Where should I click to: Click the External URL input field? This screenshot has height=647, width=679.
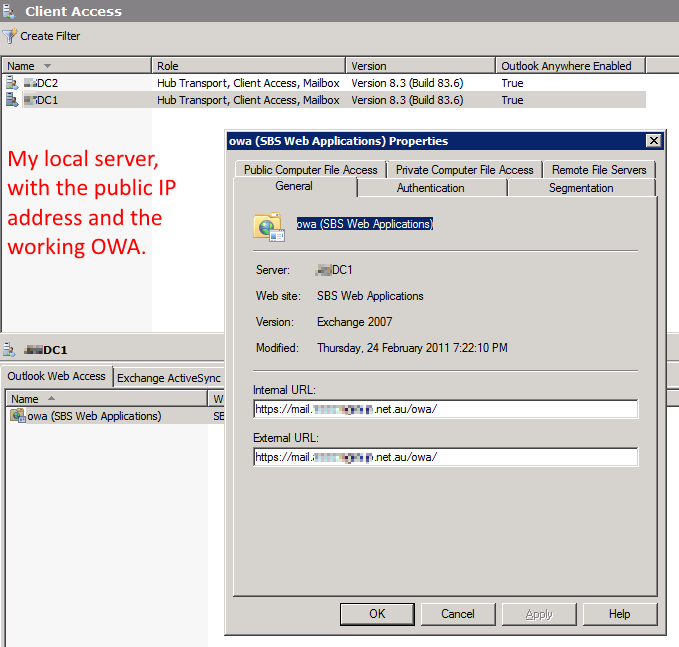click(445, 457)
